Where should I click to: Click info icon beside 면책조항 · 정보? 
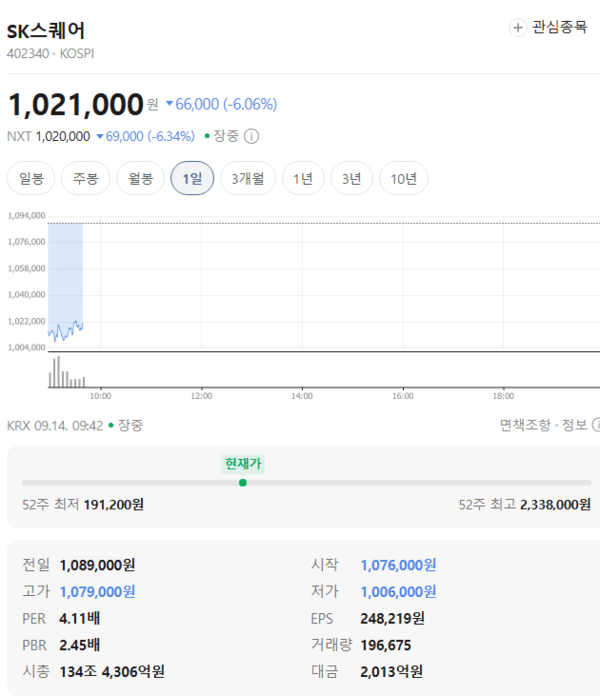click(x=596, y=425)
